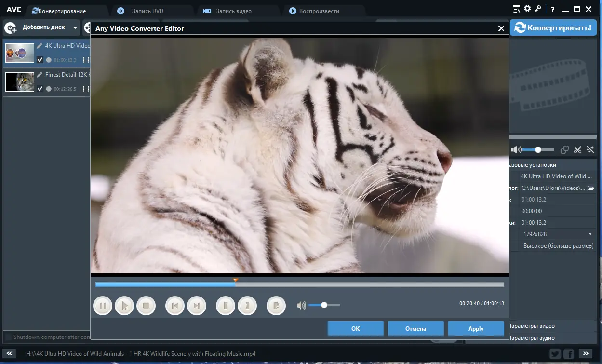Enable Shutdown computer after conversion checkbox
The width and height of the screenshot is (602, 364).
pyautogui.click(x=8, y=337)
